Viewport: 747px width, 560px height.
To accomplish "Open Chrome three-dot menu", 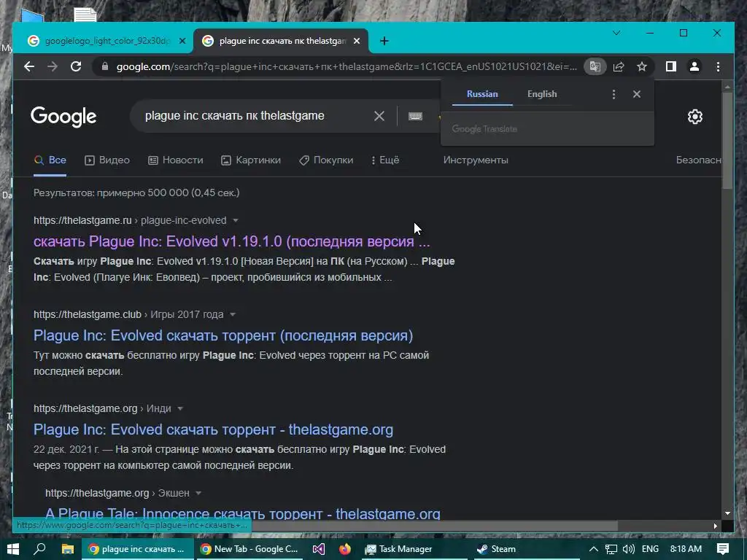I will point(718,66).
